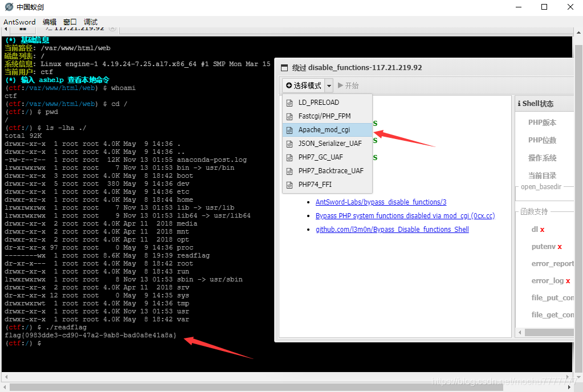Click the error_log function row
Image resolution: width=583 pixels, height=392 pixels.
coord(551,281)
